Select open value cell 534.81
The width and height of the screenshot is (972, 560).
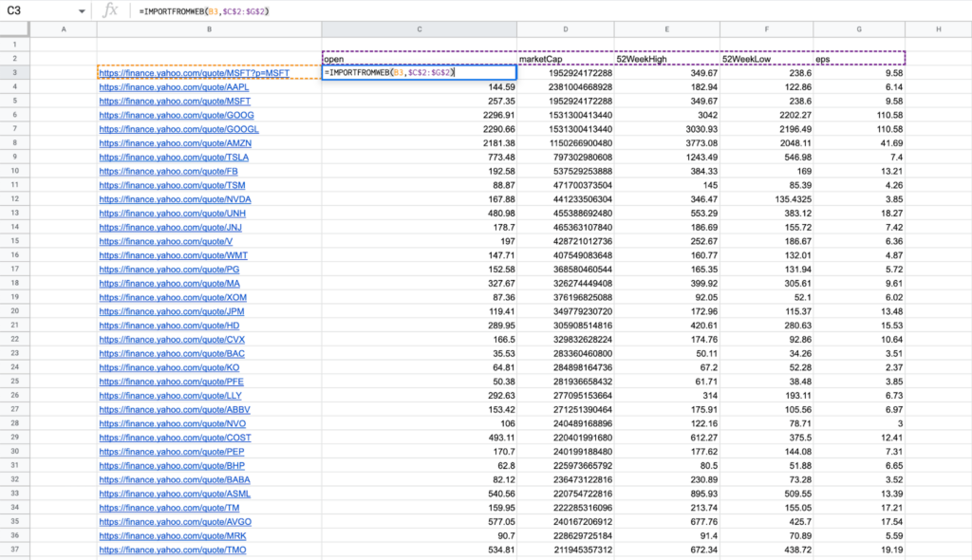click(419, 551)
